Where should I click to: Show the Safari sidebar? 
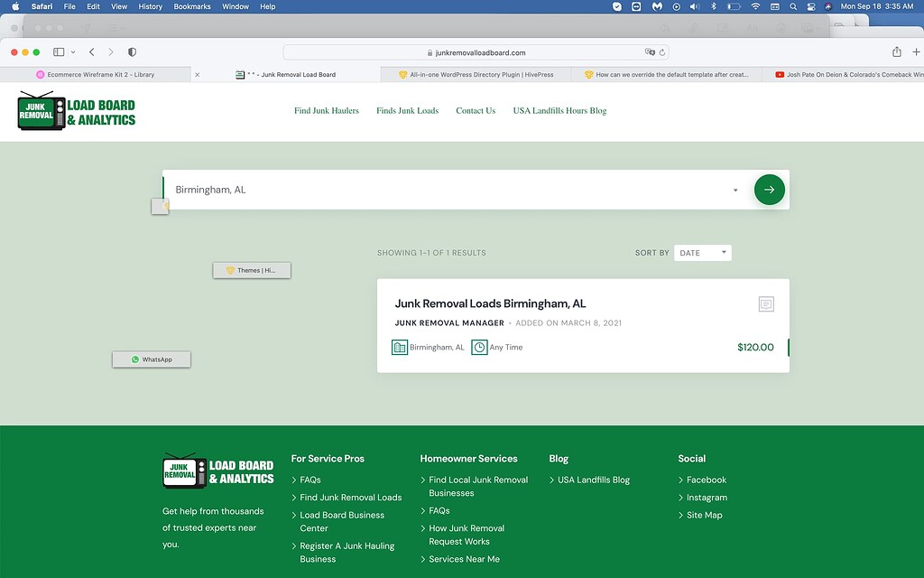57,51
